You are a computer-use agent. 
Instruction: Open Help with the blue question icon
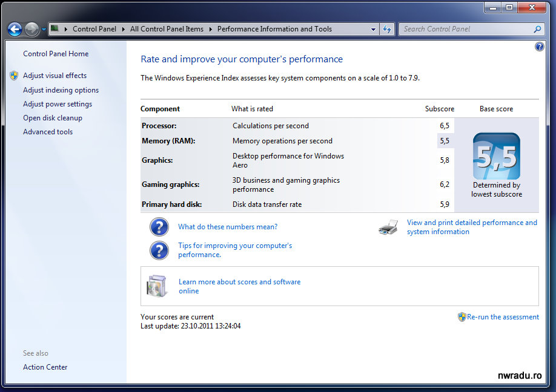[x=539, y=47]
